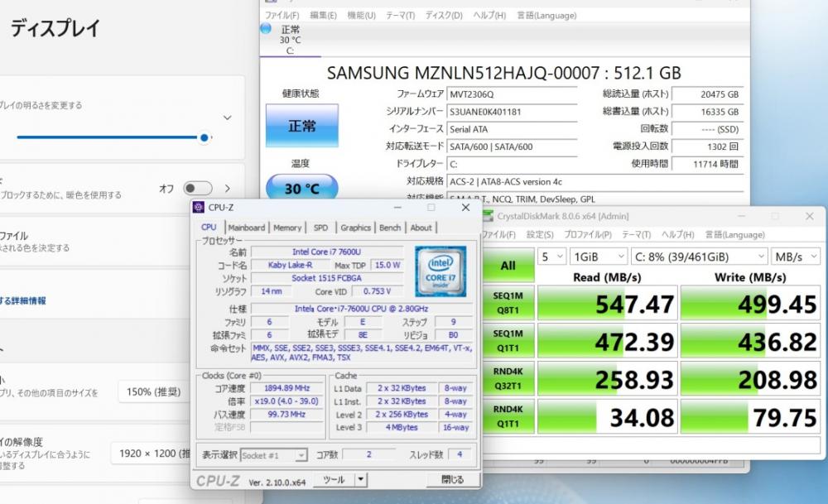828x504 pixels.
Task: Click the 499.45 sequential write result
Action: (x=750, y=304)
